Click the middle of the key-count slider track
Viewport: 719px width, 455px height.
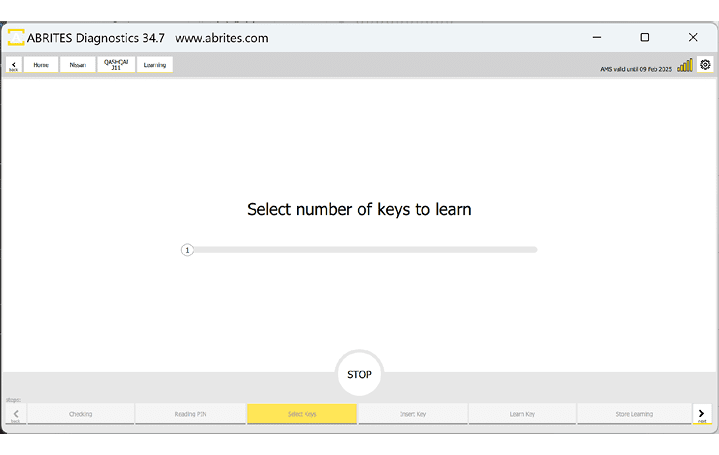click(x=362, y=250)
